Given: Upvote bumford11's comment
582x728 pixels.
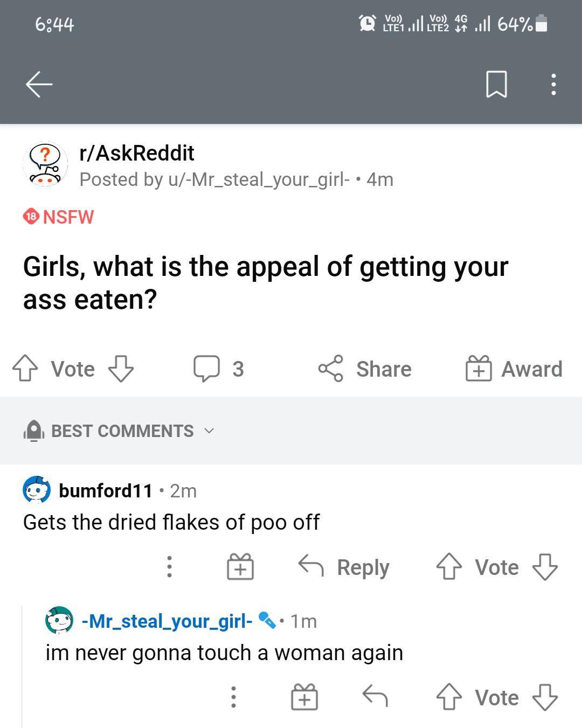Looking at the screenshot, I should [x=448, y=567].
